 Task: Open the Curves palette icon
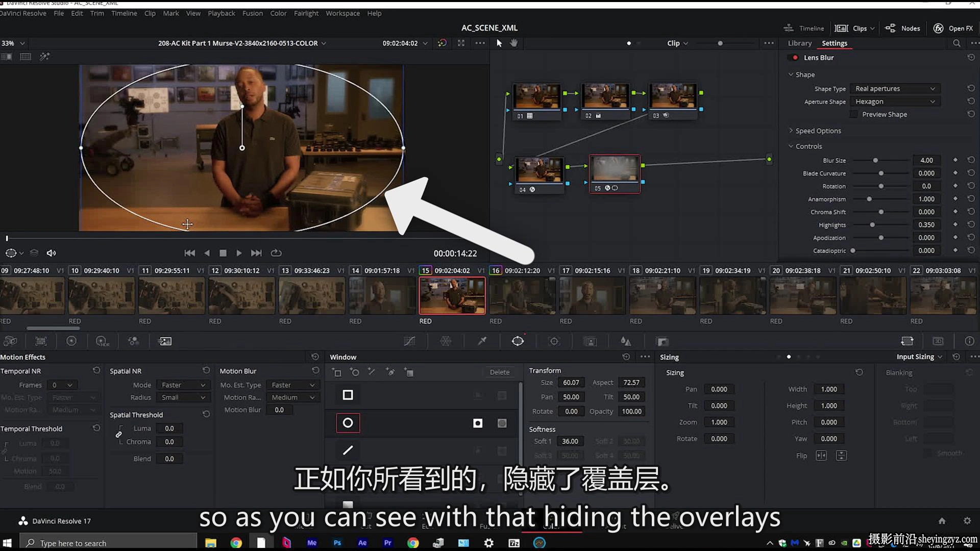(x=409, y=341)
